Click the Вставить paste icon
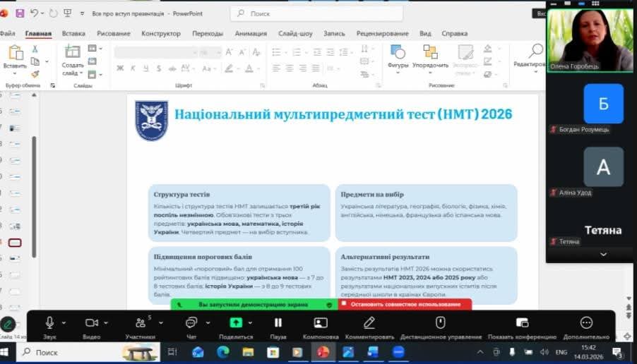 click(14, 53)
